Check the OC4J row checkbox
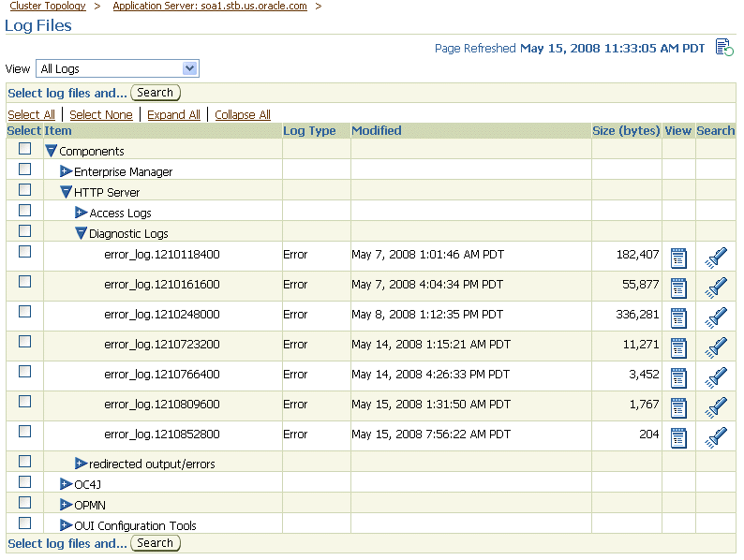744x560 pixels. coord(24,481)
